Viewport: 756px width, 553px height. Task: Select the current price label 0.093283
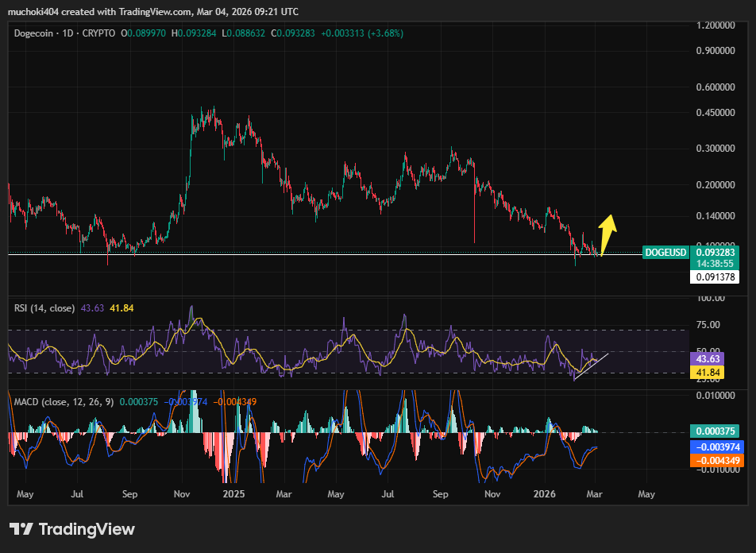[713, 252]
